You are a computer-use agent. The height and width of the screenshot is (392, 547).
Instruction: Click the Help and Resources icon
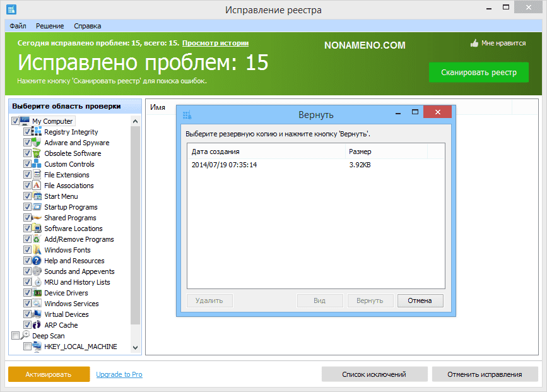(x=37, y=261)
